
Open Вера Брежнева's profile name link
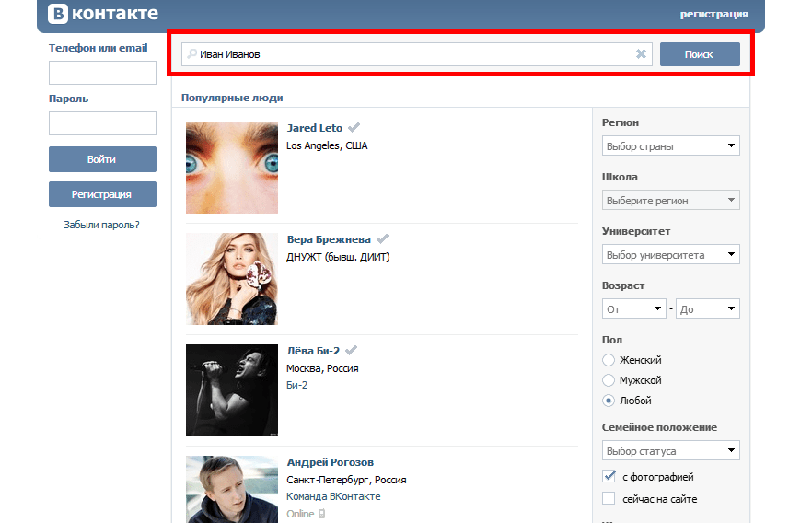pyautogui.click(x=329, y=239)
